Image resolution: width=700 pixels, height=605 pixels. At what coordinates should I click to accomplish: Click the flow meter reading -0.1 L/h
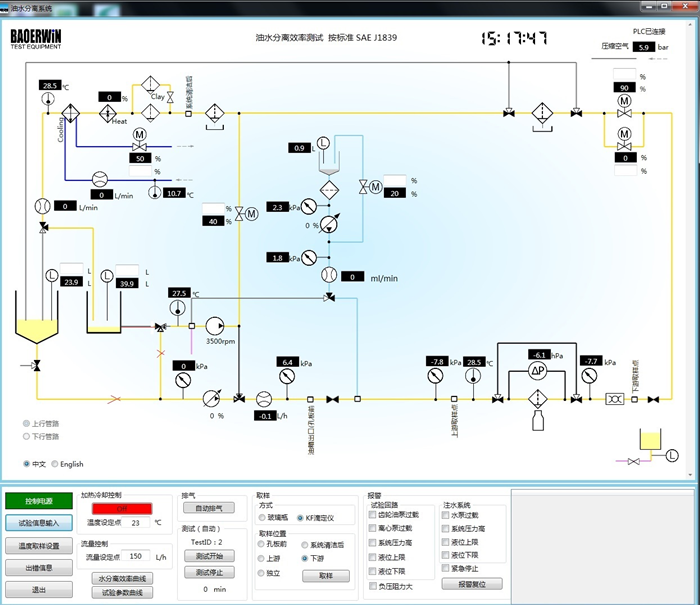(x=263, y=399)
